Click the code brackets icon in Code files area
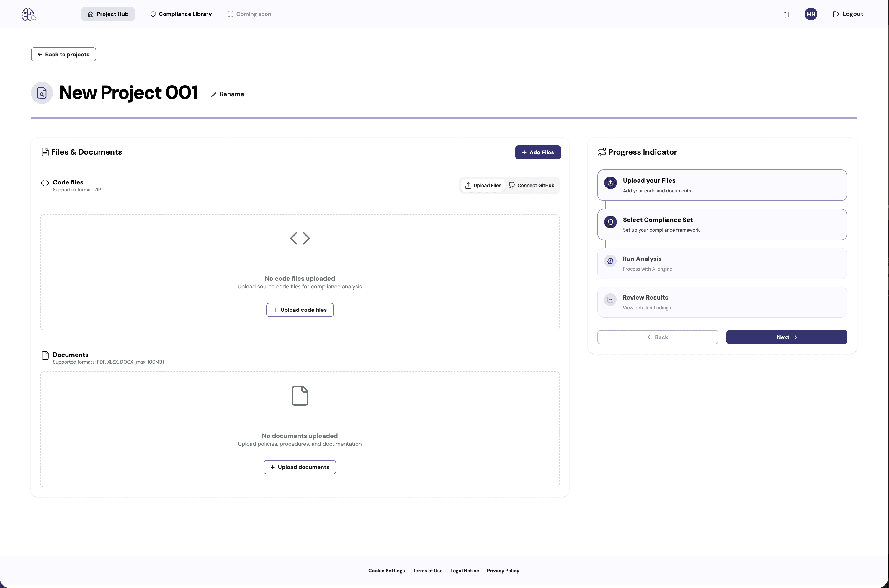 point(45,183)
